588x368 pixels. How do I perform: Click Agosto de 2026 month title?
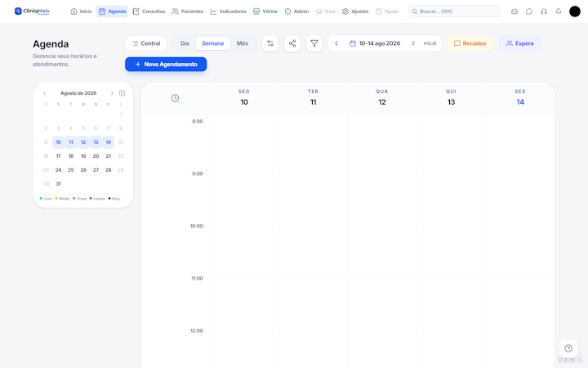click(x=78, y=93)
